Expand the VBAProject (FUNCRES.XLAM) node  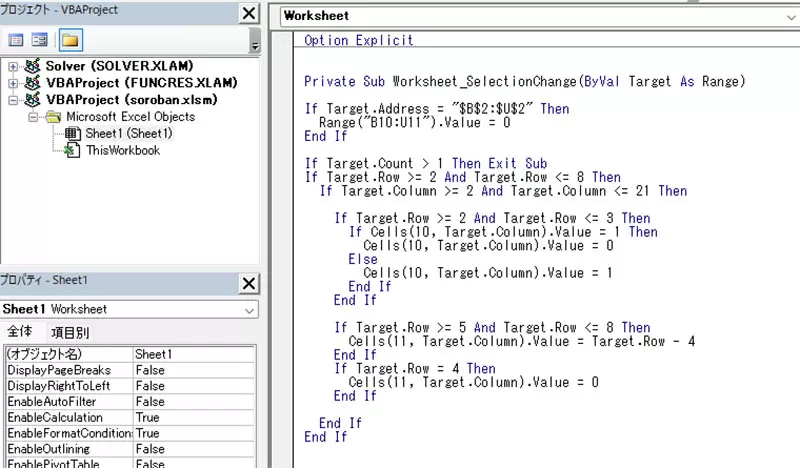pos(12,83)
